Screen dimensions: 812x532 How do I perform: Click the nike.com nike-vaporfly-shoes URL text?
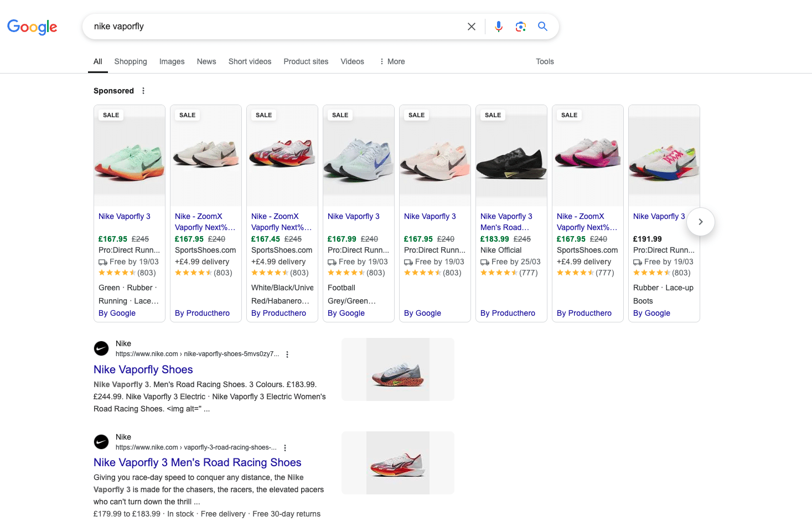point(197,354)
